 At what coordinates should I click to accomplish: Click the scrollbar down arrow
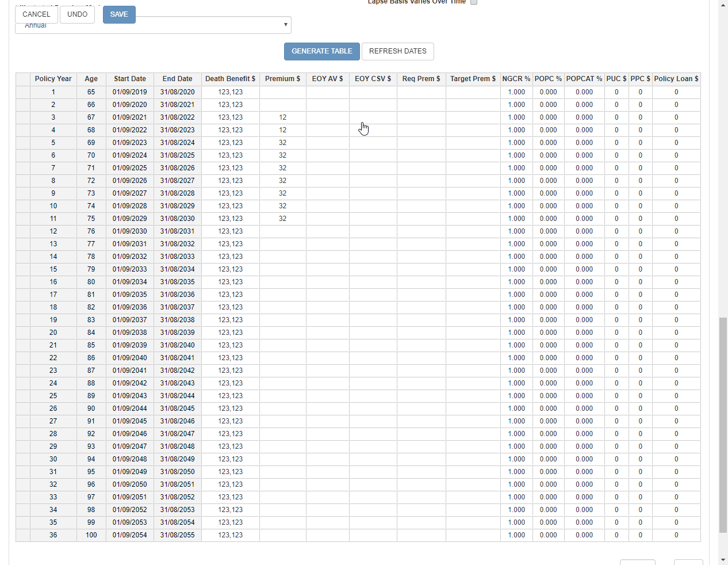pos(723,560)
